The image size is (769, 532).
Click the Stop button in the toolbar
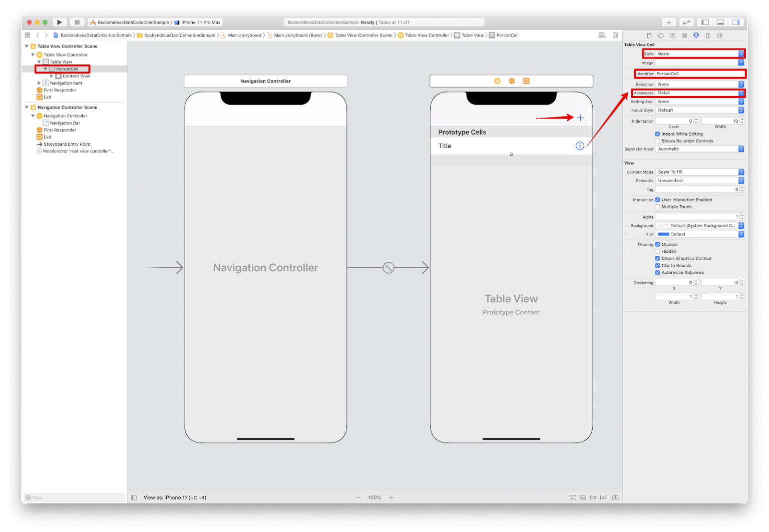(x=77, y=22)
